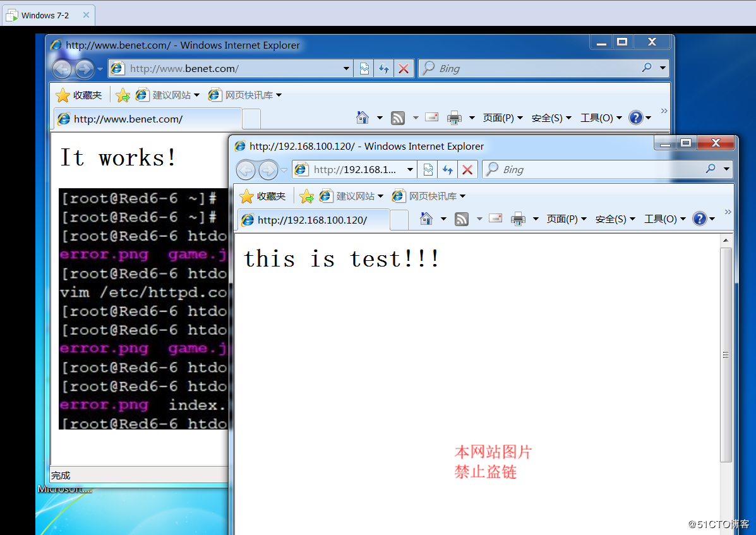756x535 pixels.
Task: Click the Print icon in the benet.com window
Action: coord(454,117)
